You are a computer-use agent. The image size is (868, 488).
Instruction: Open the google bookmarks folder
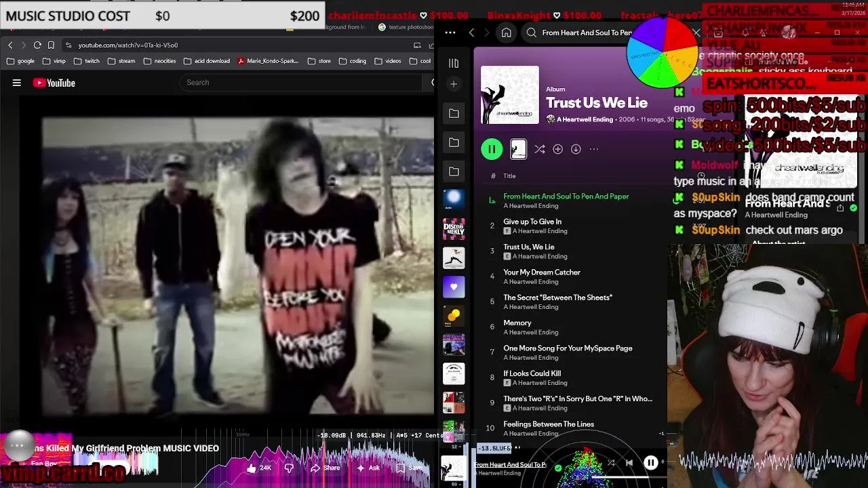tap(20, 61)
